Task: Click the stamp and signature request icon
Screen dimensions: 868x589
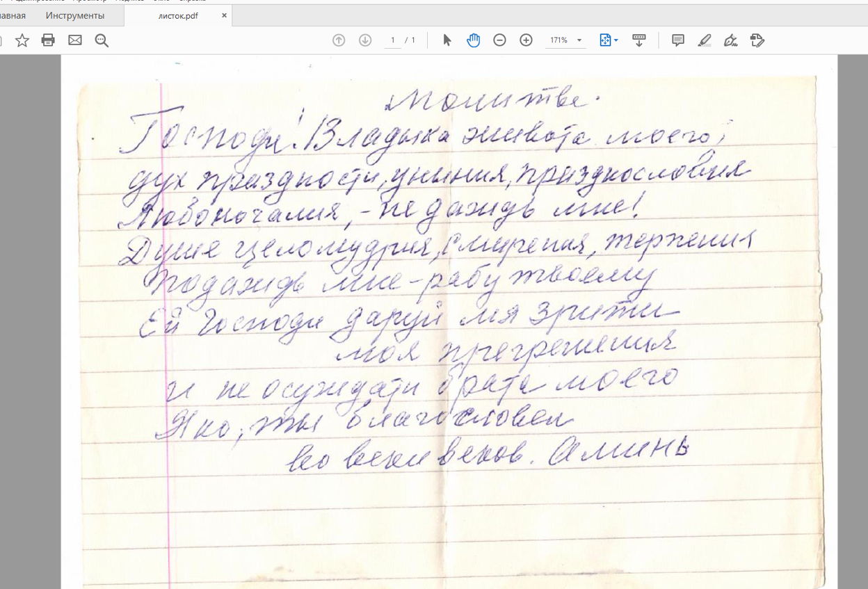Action: (x=757, y=40)
